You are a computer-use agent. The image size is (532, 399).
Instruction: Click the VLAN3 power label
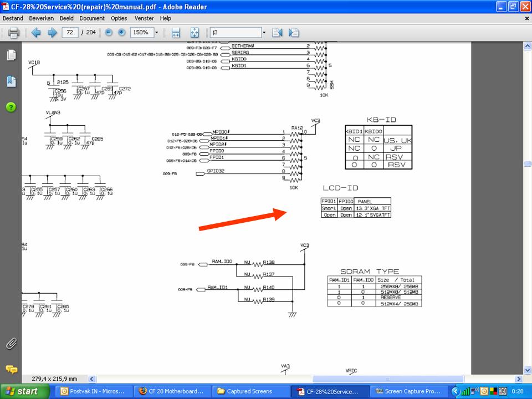point(53,112)
